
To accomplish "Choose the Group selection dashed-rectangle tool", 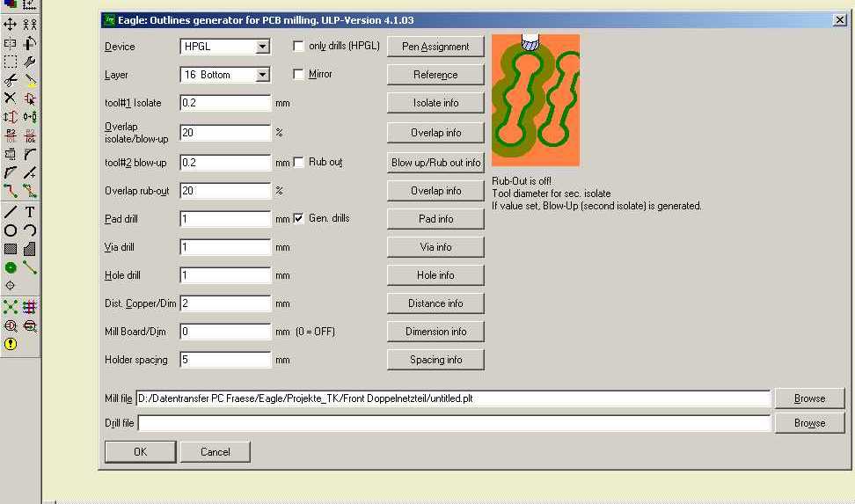I will click(x=10, y=62).
